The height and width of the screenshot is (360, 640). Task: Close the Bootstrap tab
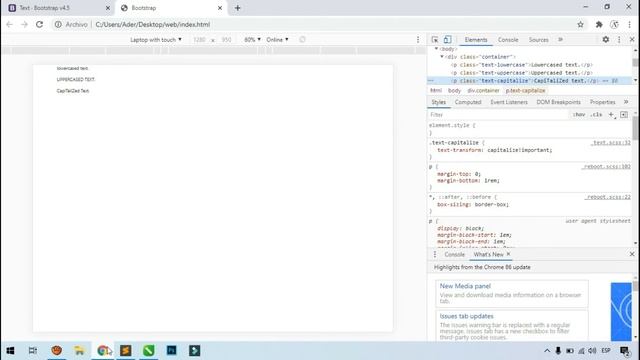(x=220, y=8)
